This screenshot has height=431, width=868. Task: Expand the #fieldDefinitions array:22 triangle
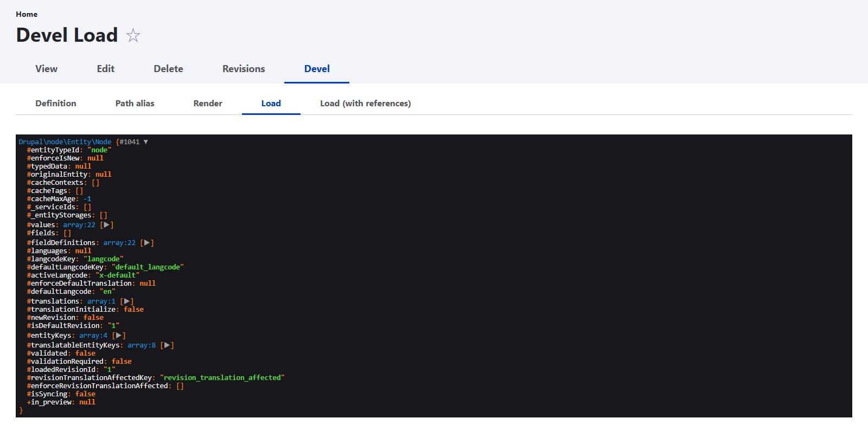(147, 243)
